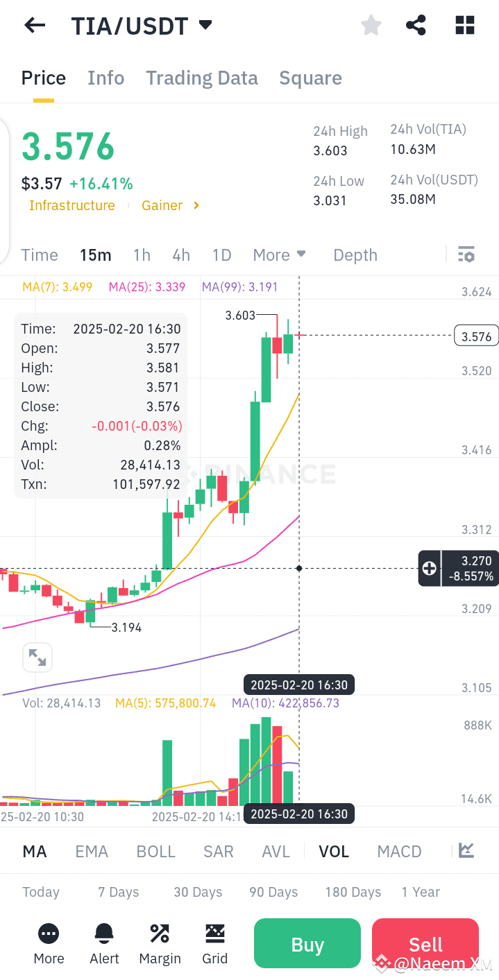Viewport: 499px width, 980px height.
Task: Enable the MACD indicator
Action: pos(399,850)
